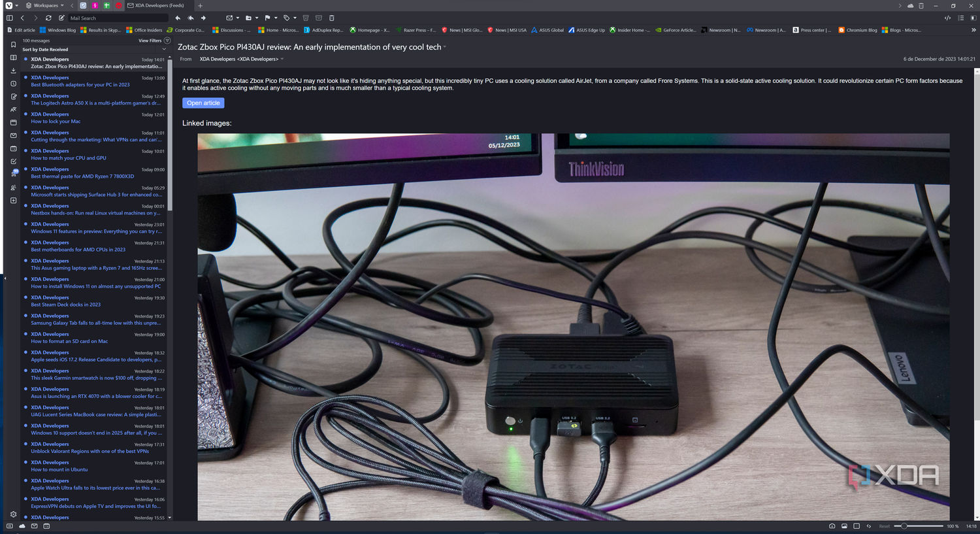Open the Calendar panel in the sidebar
The width and height of the screenshot is (980, 534).
point(13,148)
